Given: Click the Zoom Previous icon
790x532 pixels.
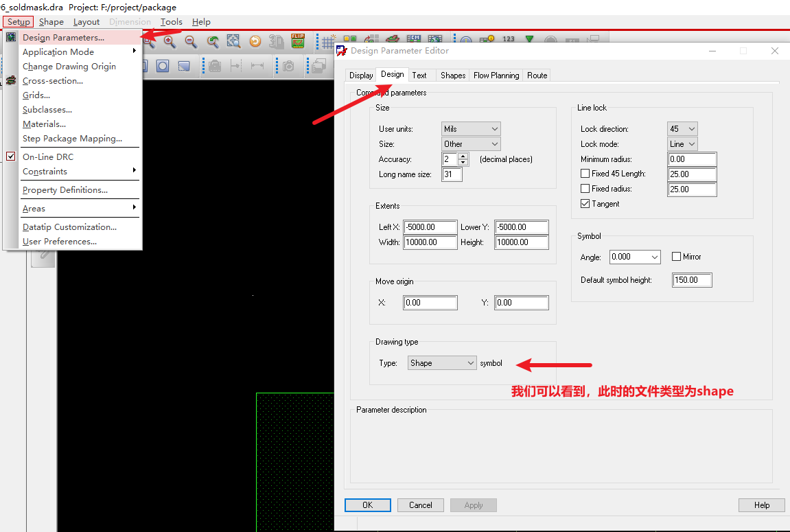Looking at the screenshot, I should coord(213,41).
